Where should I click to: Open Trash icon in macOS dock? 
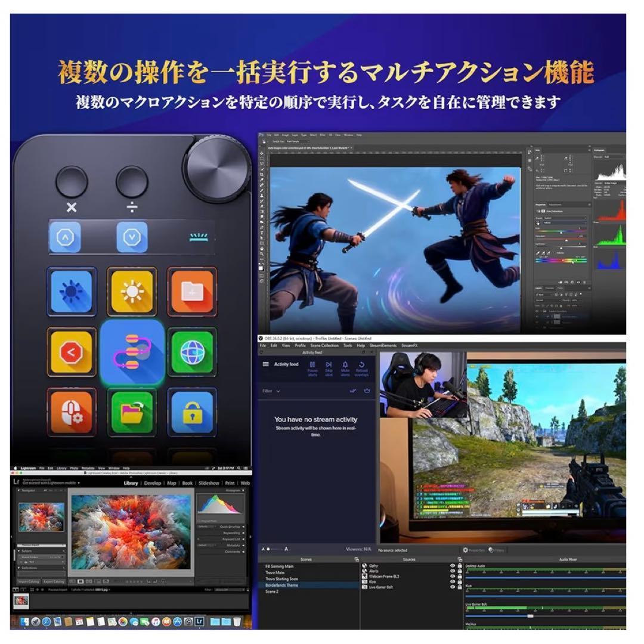(237, 622)
